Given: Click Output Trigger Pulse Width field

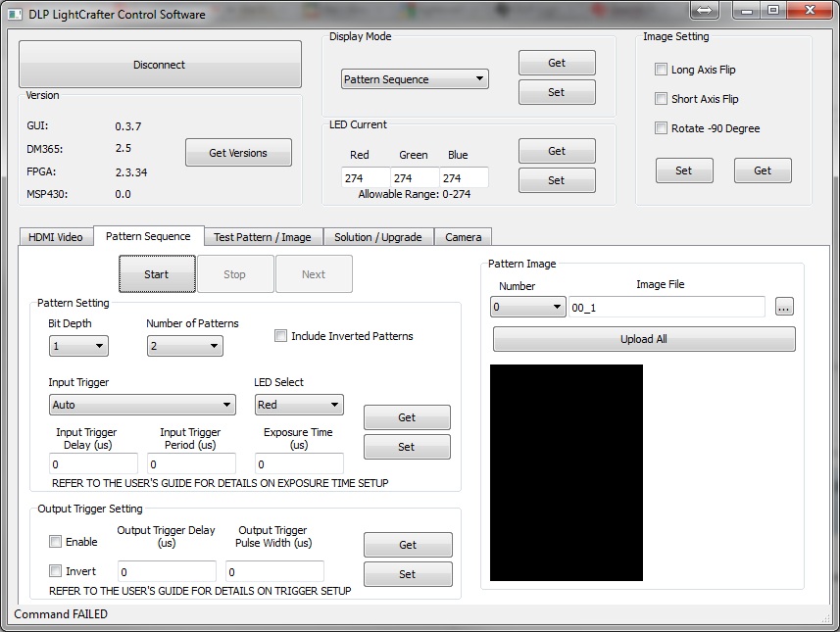Looking at the screenshot, I should [274, 571].
